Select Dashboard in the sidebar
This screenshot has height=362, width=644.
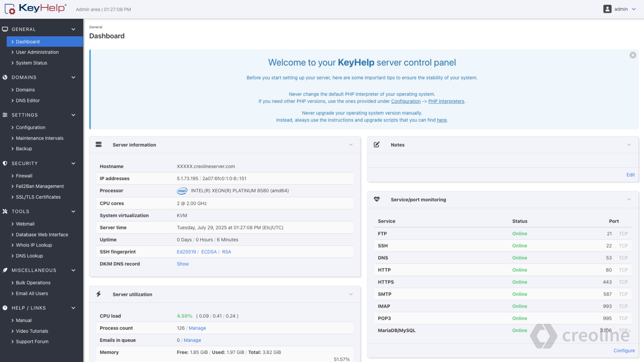(x=45, y=42)
